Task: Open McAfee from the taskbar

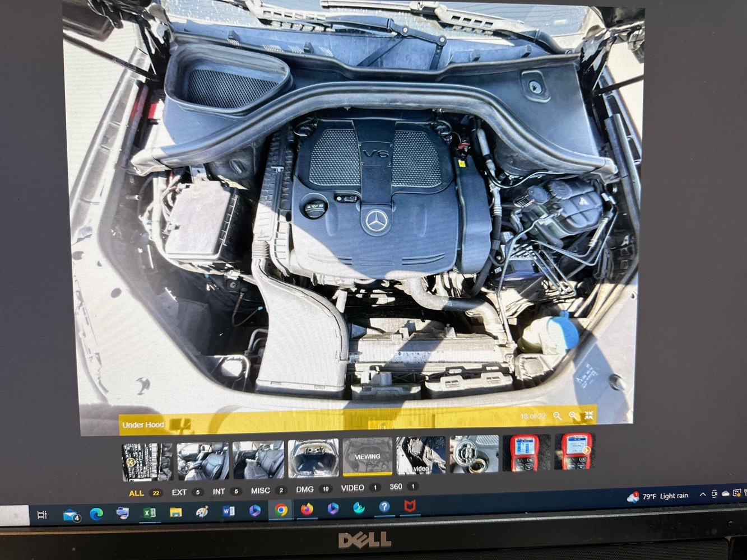Action: (410, 506)
